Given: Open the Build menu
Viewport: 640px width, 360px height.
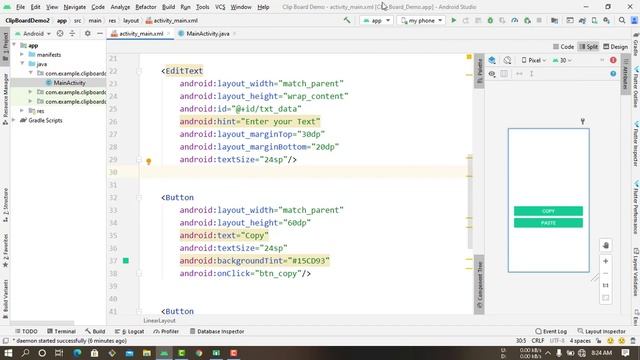Looking at the screenshot, I should (168, 7).
